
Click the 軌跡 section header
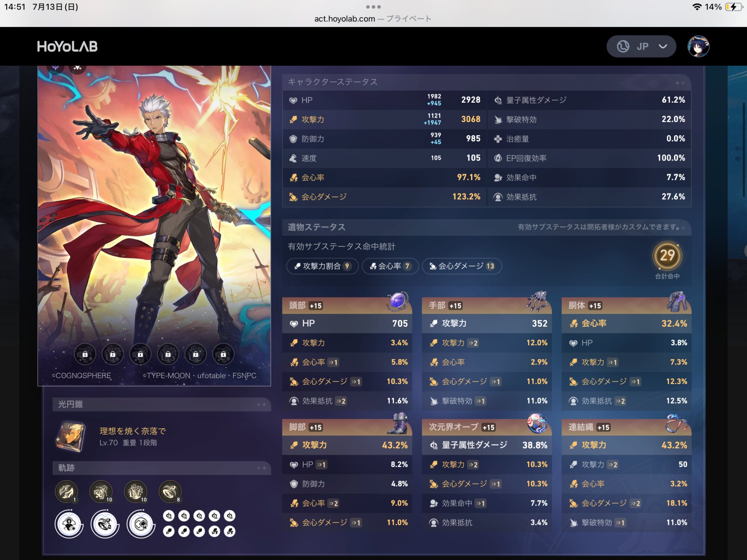pos(162,468)
